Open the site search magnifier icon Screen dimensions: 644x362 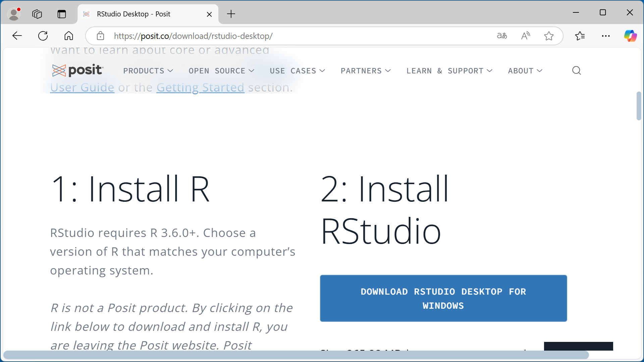point(576,70)
